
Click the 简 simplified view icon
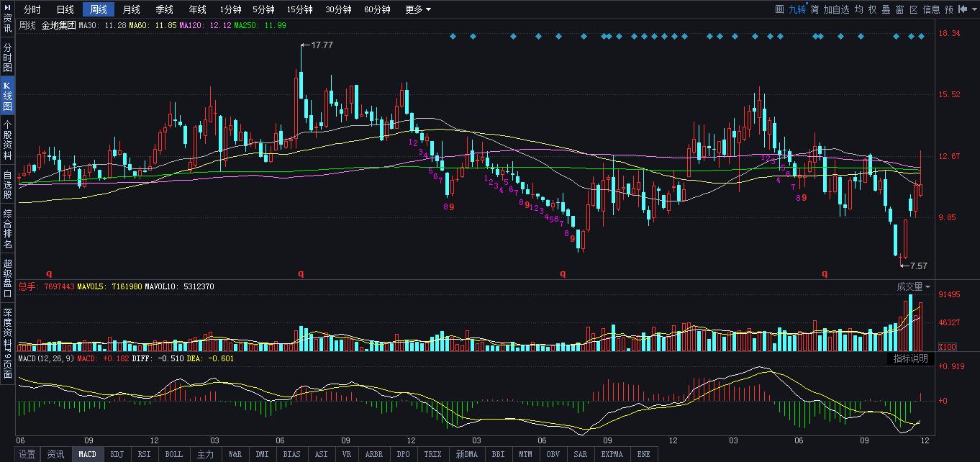(815, 9)
